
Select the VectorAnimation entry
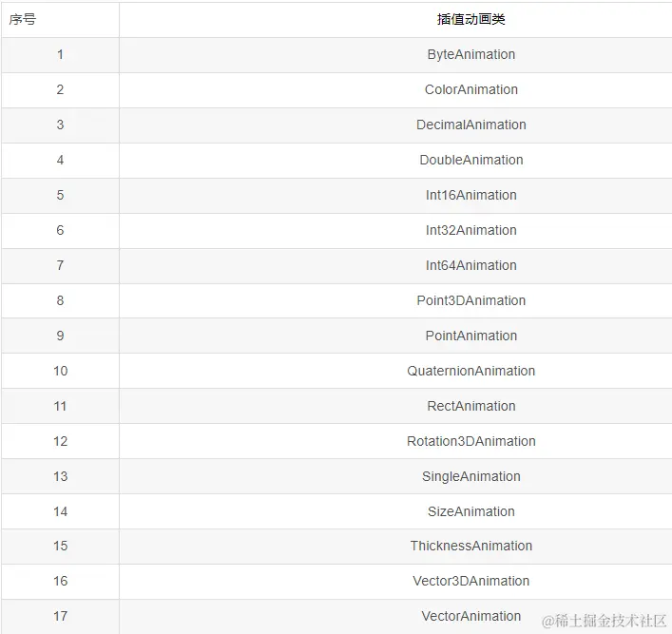pyautogui.click(x=471, y=616)
